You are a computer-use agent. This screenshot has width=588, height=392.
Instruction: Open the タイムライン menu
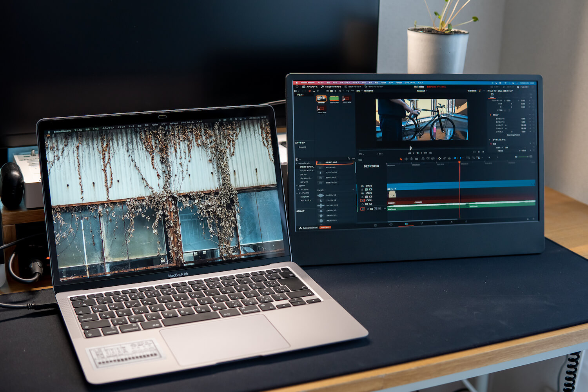coord(345,83)
